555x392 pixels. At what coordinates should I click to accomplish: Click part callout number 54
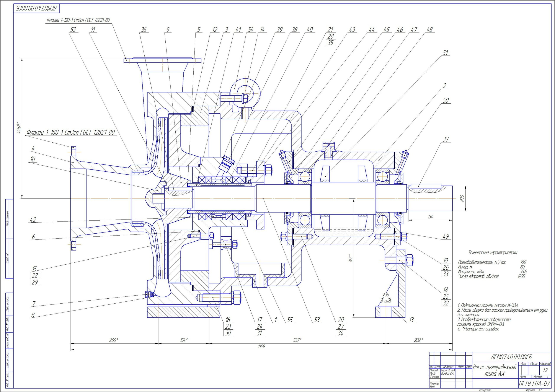click(x=250, y=29)
